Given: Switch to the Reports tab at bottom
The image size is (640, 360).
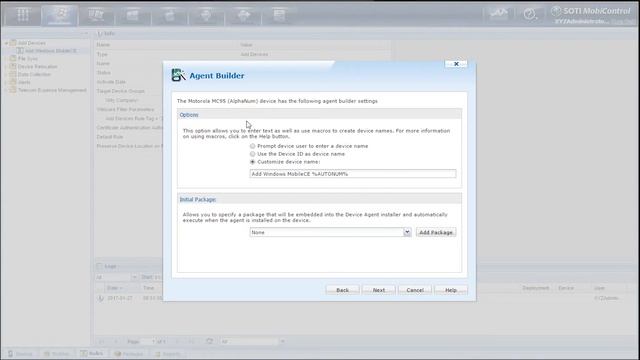Looking at the screenshot, I should (168, 353).
